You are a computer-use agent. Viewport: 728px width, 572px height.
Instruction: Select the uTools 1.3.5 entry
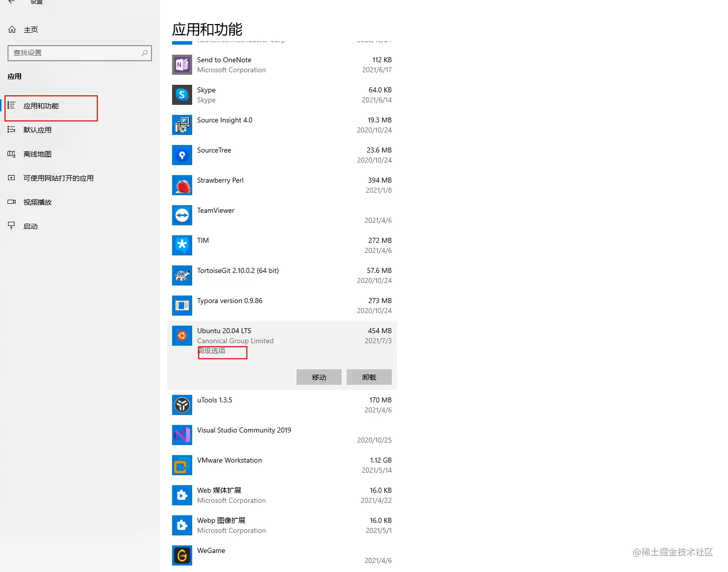[282, 405]
